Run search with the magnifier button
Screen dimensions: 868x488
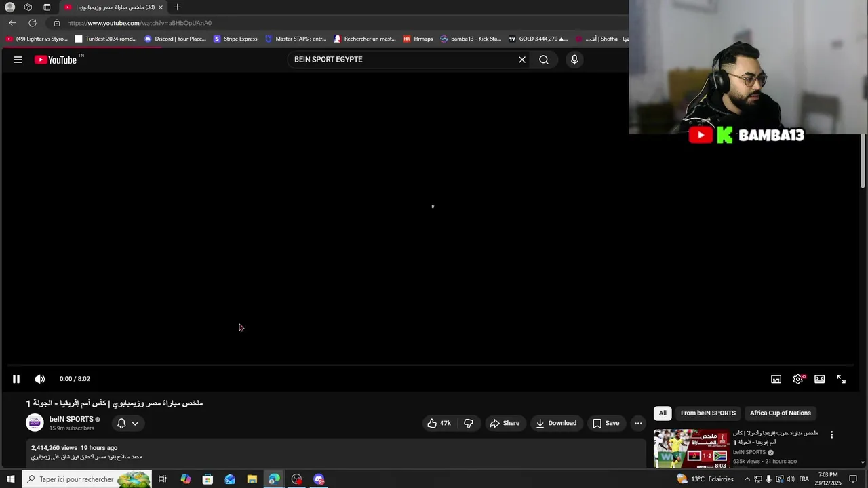[x=544, y=60]
